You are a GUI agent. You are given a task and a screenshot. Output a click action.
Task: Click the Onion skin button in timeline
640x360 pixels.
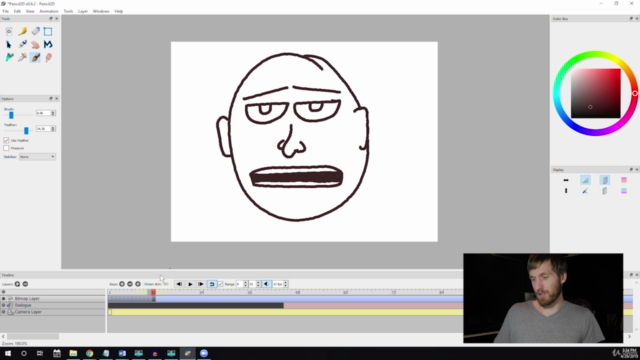tap(166, 284)
